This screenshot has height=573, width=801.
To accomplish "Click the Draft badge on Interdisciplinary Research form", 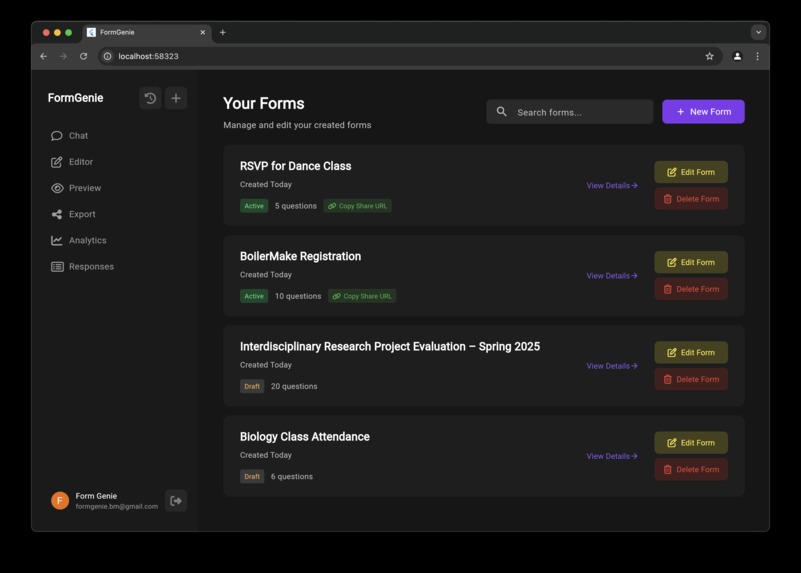I will 252,386.
